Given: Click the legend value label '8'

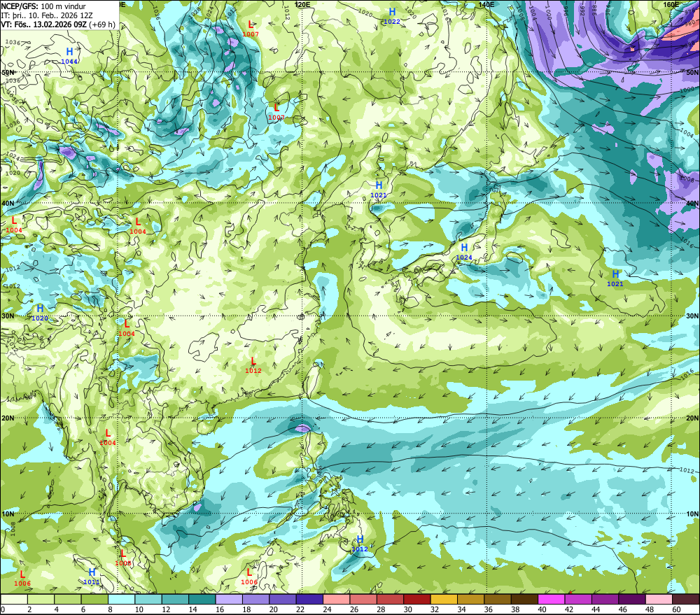Looking at the screenshot, I should pyautogui.click(x=111, y=609).
